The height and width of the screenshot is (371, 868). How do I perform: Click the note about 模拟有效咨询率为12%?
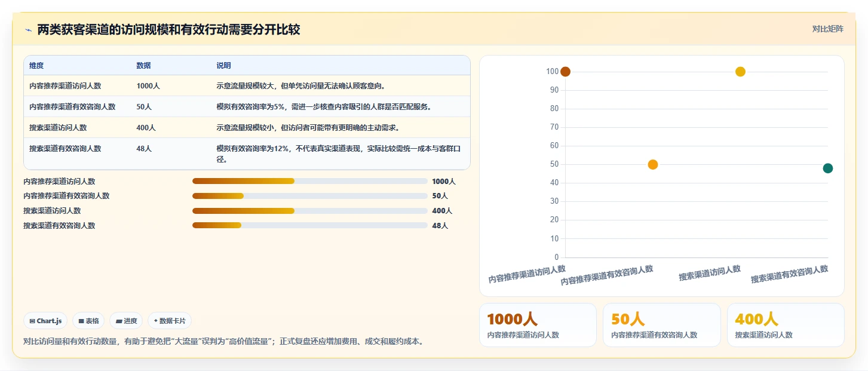click(x=339, y=154)
